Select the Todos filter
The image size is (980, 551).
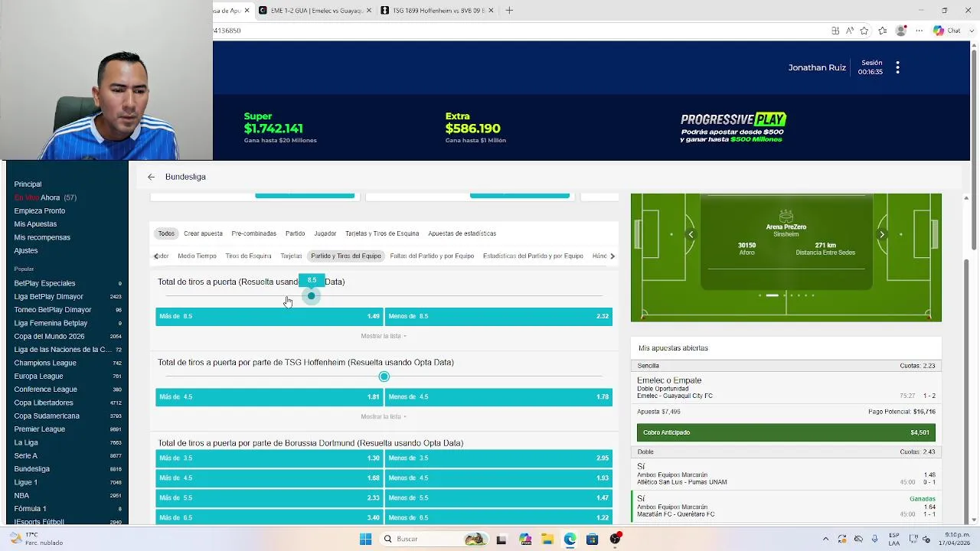coord(166,233)
